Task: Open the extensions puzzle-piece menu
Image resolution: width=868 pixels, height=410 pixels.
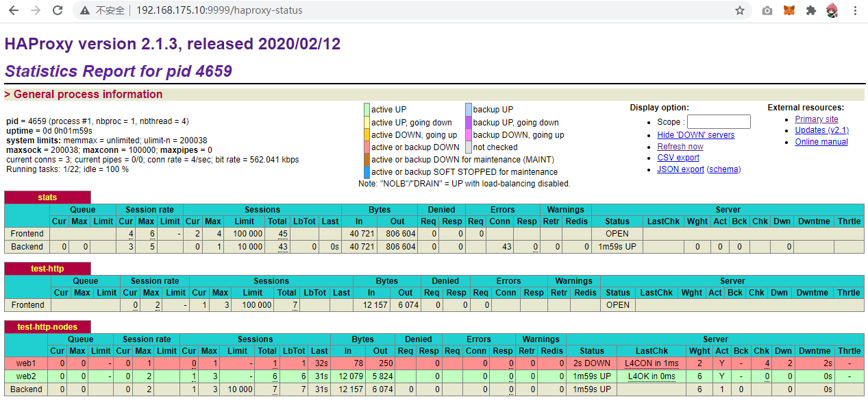Action: click(x=811, y=11)
